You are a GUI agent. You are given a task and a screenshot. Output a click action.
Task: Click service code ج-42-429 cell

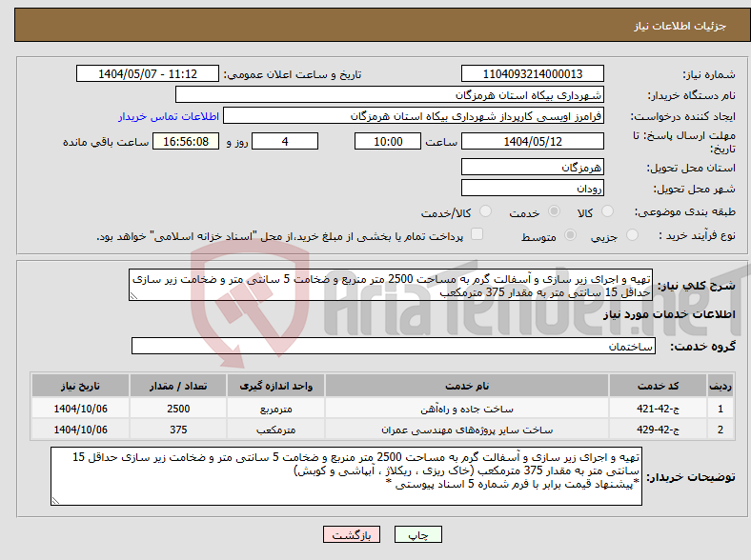pyautogui.click(x=659, y=430)
